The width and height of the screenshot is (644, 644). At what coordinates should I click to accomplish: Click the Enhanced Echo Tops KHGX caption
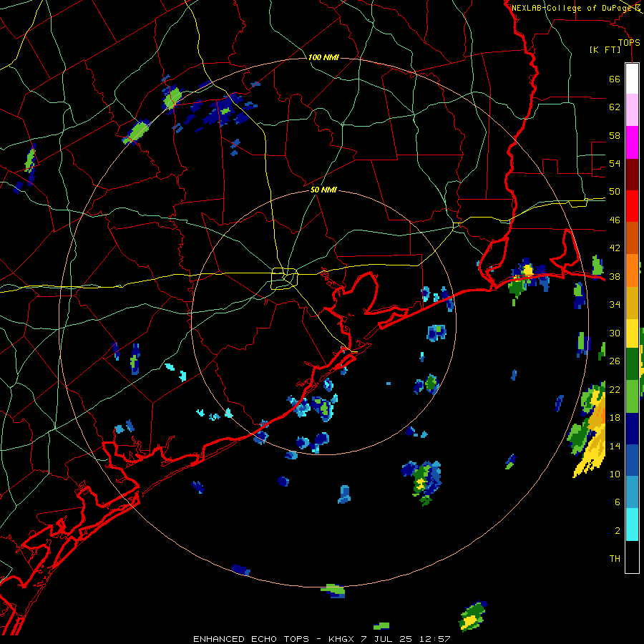(322, 639)
